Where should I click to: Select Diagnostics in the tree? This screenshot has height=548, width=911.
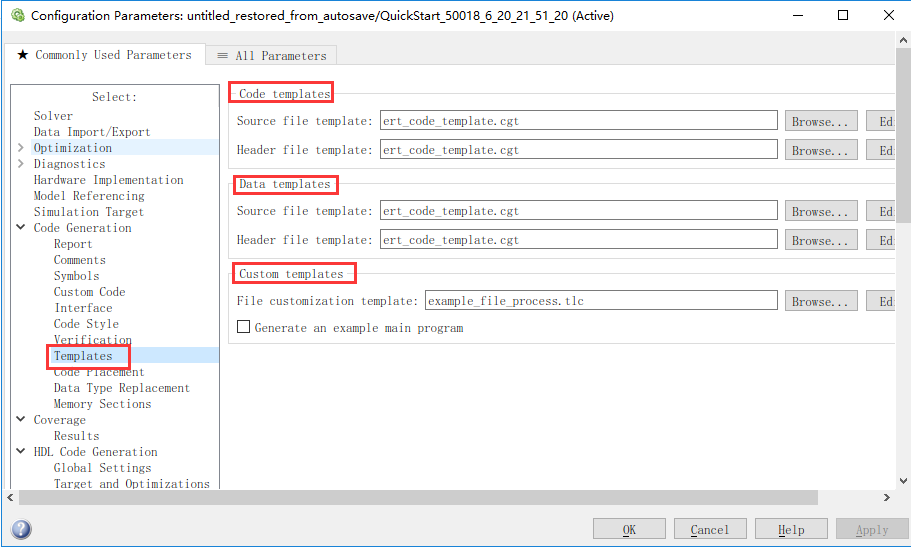[x=70, y=164]
